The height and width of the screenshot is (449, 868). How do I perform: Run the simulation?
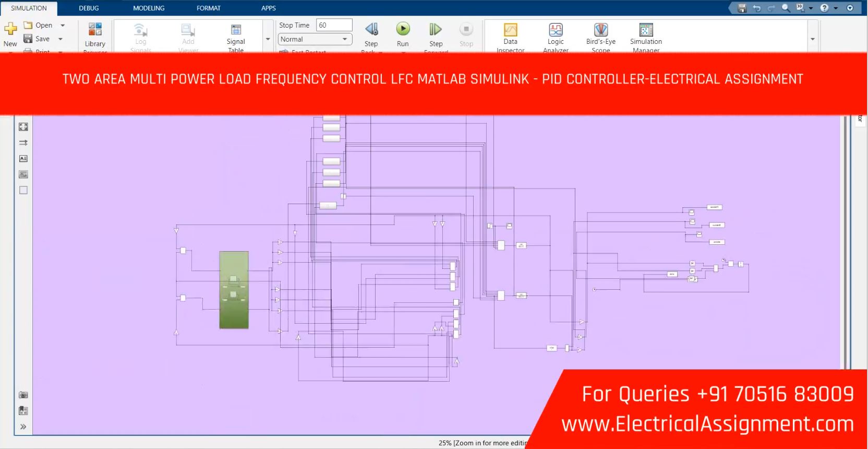(403, 34)
